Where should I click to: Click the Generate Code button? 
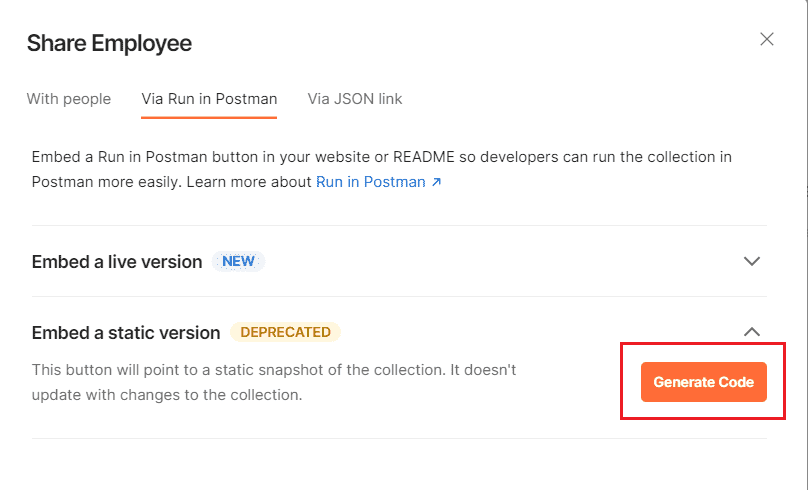703,382
